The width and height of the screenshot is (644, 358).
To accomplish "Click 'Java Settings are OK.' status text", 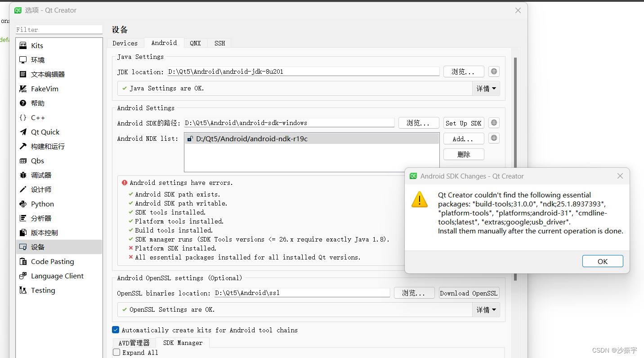I will coord(167,88).
